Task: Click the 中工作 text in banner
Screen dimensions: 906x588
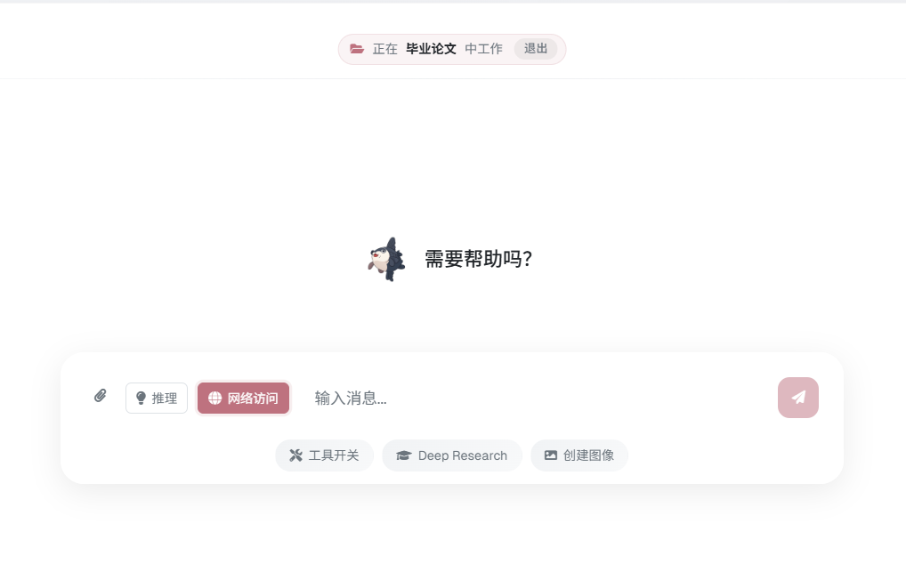Action: 483,49
